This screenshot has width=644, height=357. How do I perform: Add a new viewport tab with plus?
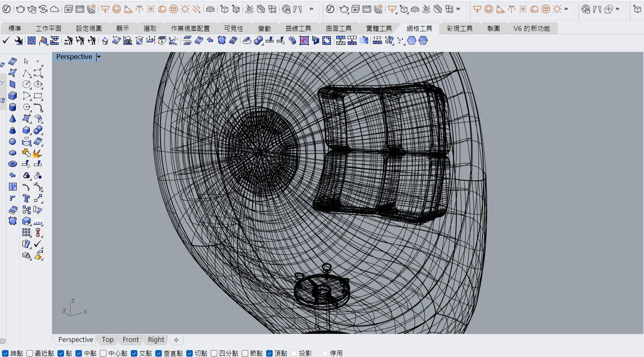click(176, 340)
